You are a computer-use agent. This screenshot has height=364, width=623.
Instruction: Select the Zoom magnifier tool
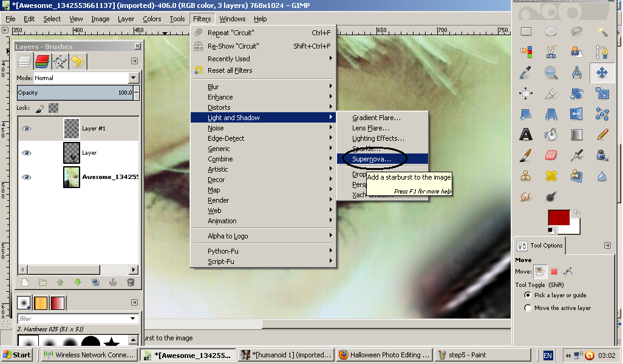[551, 73]
